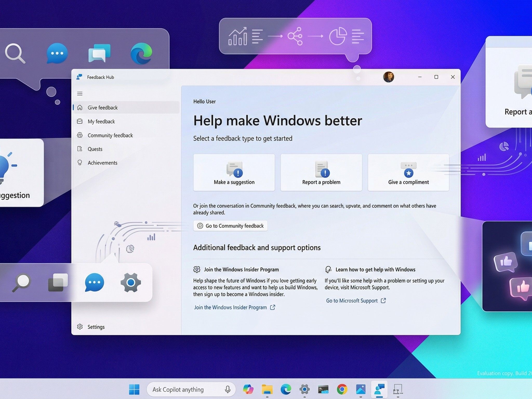The height and width of the screenshot is (399, 532).
Task: Show Achievements in the sidebar
Action: tap(126, 163)
